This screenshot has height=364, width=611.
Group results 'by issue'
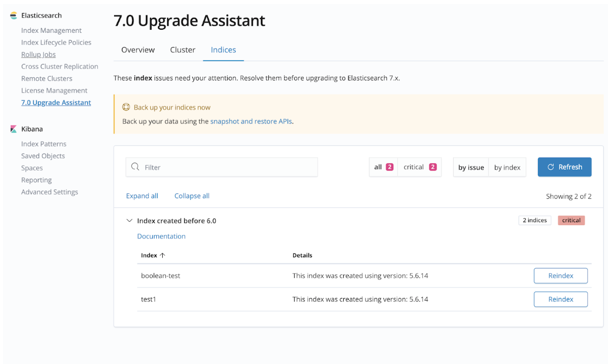[471, 167]
